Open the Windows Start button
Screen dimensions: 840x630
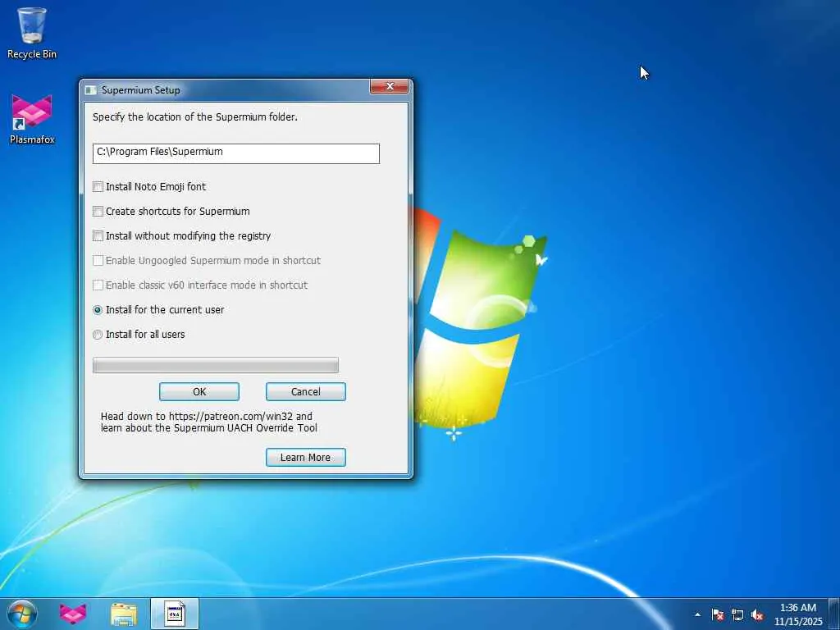(22, 614)
